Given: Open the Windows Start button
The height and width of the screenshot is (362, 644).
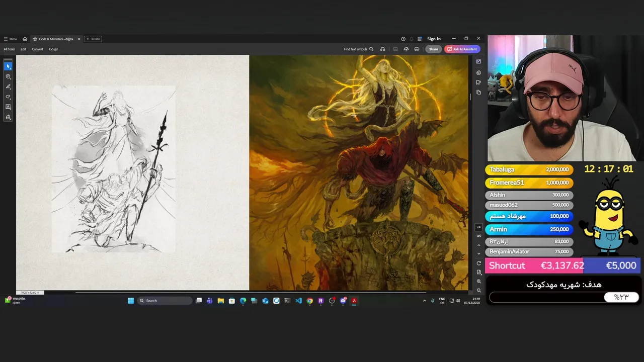Looking at the screenshot, I should click(x=131, y=301).
